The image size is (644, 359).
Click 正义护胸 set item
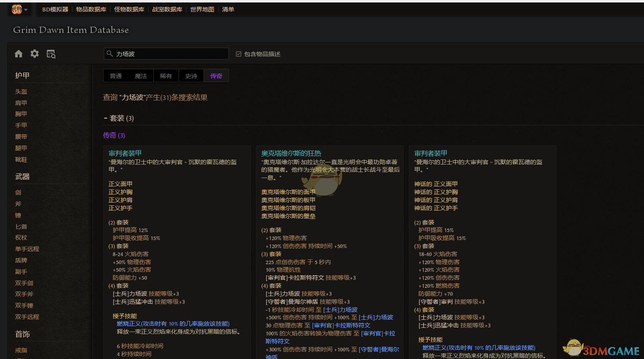tap(120, 192)
